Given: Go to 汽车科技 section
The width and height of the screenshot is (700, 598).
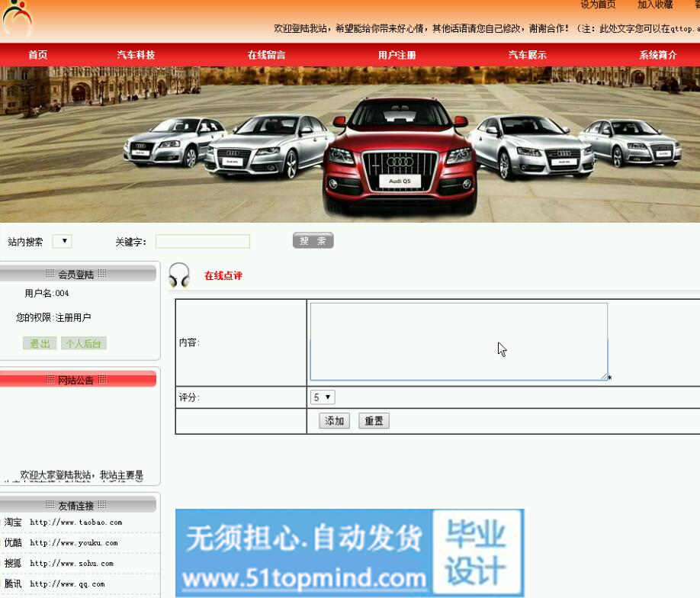Looking at the screenshot, I should coord(136,55).
